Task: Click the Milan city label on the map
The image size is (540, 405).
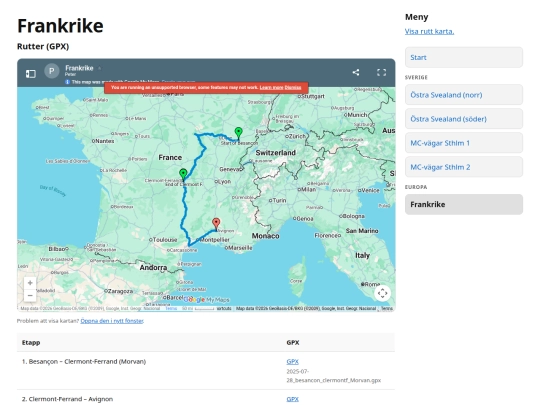Action: coord(309,189)
